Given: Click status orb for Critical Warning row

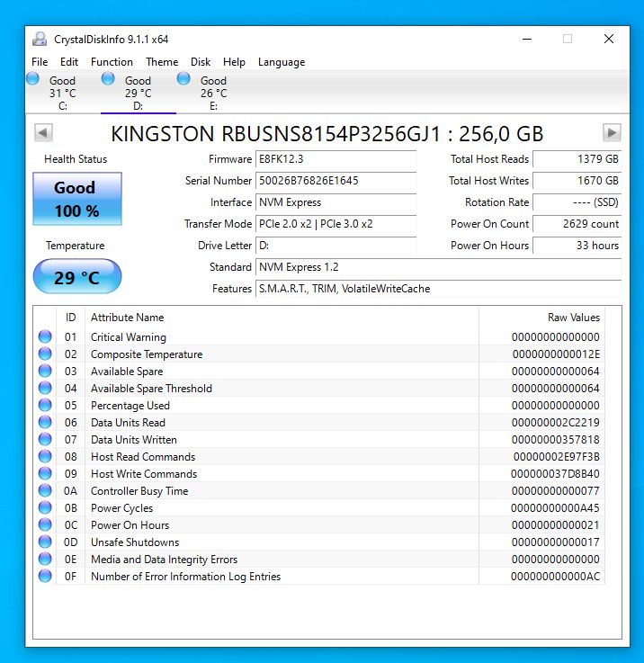Looking at the screenshot, I should [x=45, y=337].
